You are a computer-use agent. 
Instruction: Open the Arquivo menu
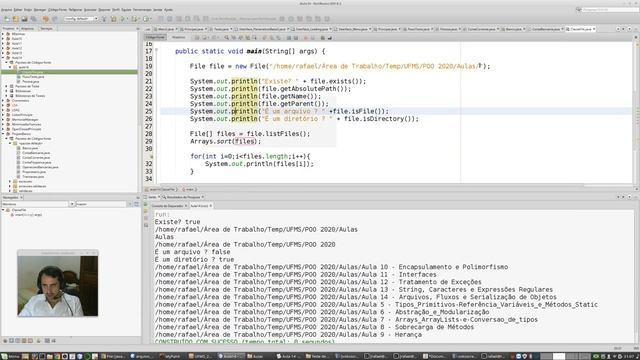(6, 9)
